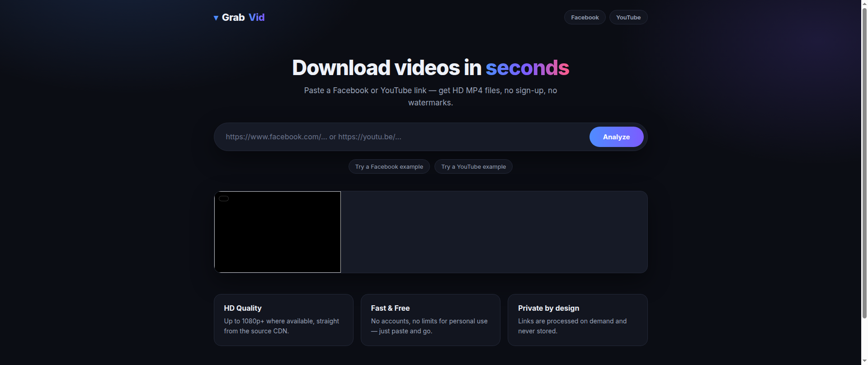868x365 pixels.
Task: Click the small badge on preview thumbnail
Action: [224, 199]
